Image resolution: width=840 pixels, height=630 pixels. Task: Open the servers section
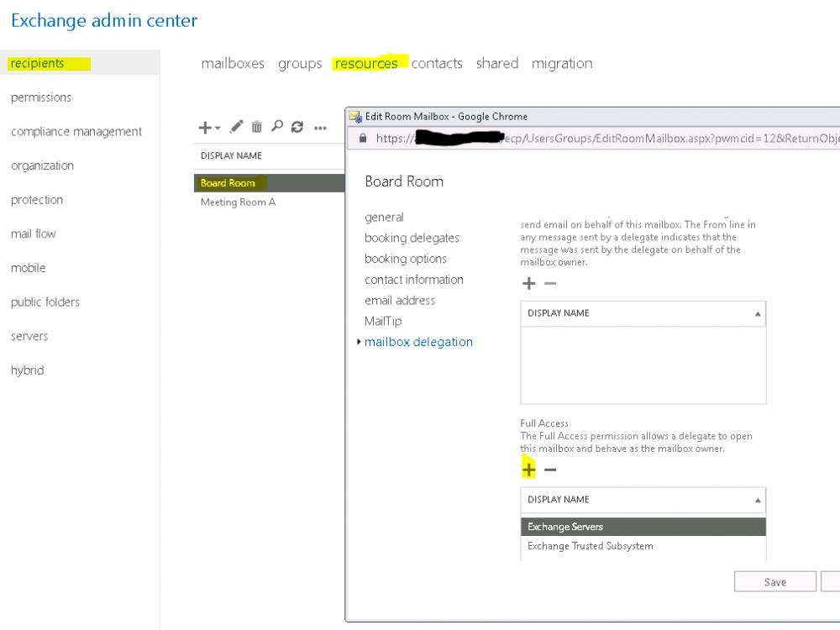[x=29, y=337]
